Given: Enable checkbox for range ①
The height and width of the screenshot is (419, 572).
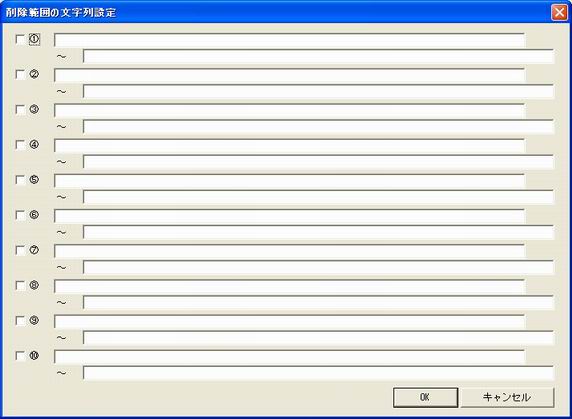Looking at the screenshot, I should click(20, 39).
